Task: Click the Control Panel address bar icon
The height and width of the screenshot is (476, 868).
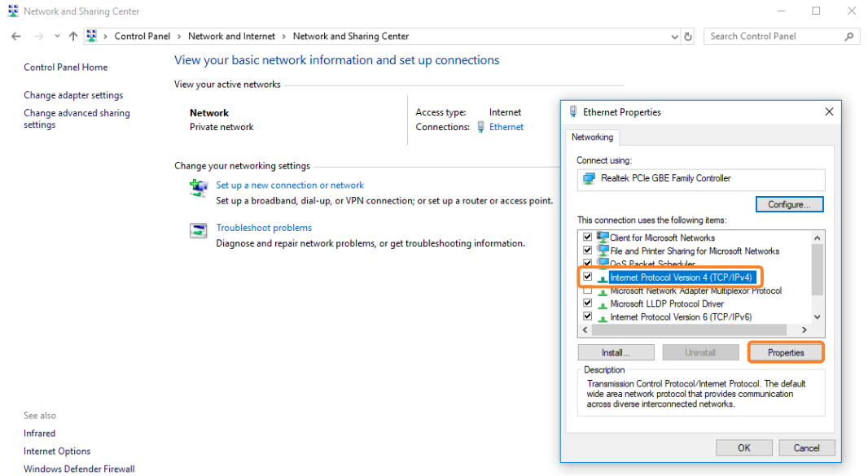Action: pyautogui.click(x=92, y=36)
